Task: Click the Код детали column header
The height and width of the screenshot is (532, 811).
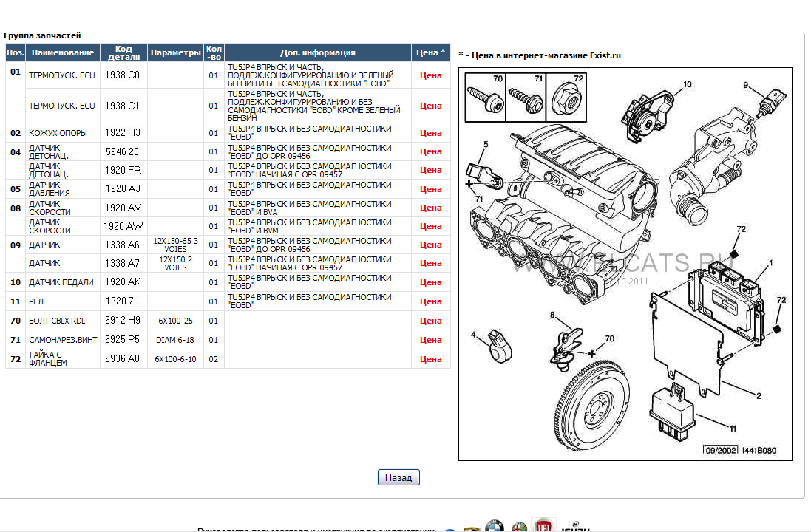Action: pyautogui.click(x=123, y=52)
